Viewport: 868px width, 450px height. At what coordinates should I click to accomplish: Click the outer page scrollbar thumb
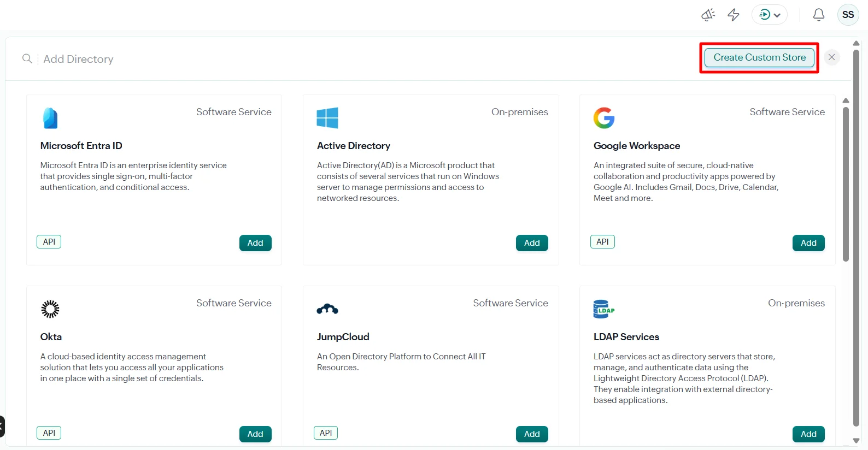[x=856, y=238]
